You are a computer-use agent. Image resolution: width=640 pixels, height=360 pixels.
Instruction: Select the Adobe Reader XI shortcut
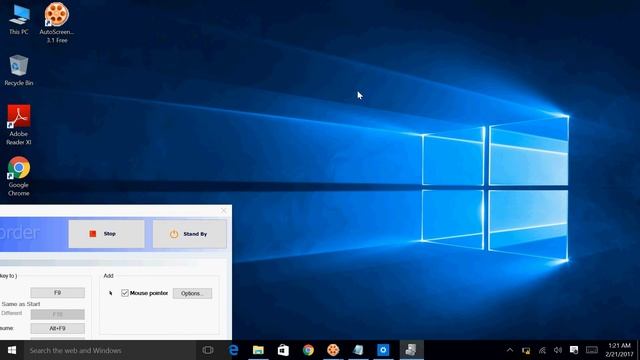point(19,125)
